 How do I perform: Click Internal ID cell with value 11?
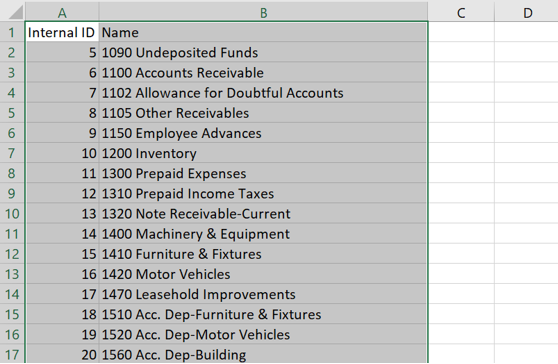click(62, 173)
